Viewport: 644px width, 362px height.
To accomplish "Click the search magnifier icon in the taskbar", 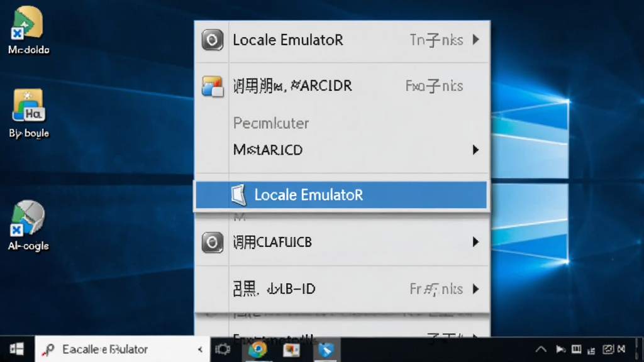I will coord(48,349).
